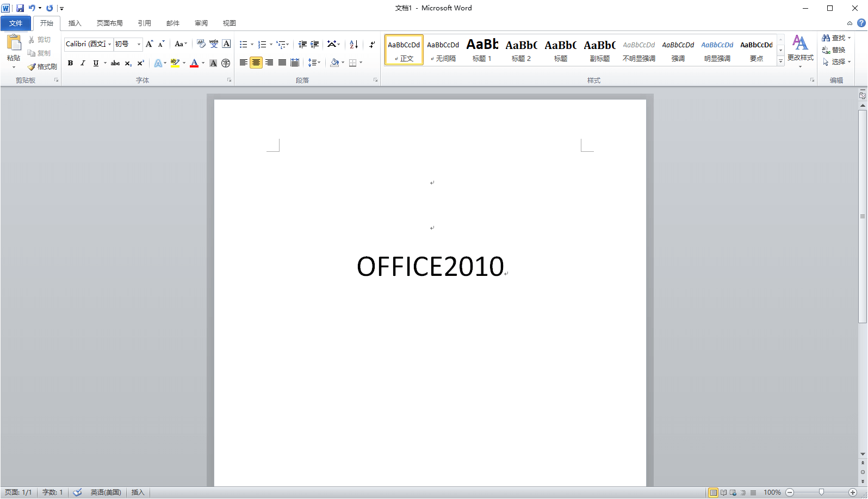Open the Change Case (Aa) dropdown
868x499 pixels.
(x=181, y=44)
